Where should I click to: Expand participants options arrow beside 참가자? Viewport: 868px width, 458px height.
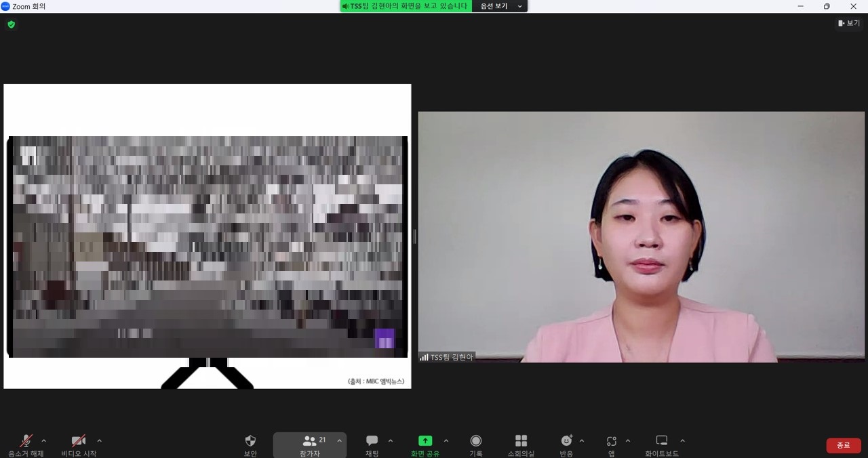(339, 441)
